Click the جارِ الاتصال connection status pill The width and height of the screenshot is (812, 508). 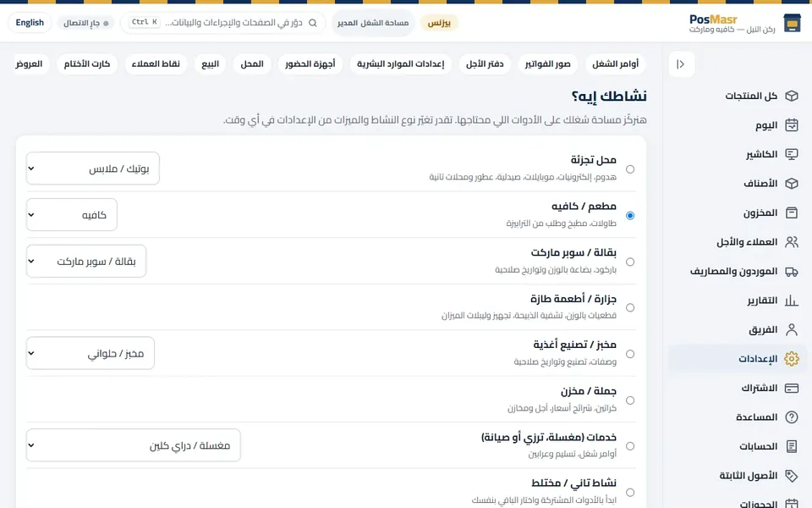(86, 23)
